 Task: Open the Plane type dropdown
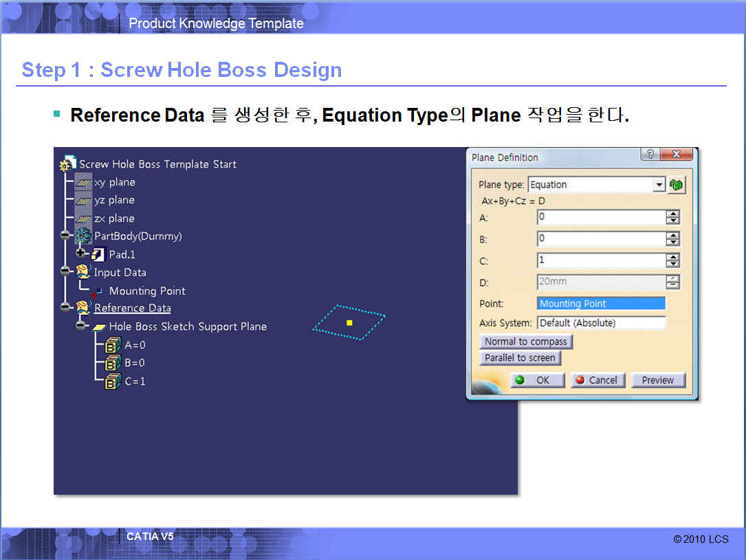pos(659,185)
